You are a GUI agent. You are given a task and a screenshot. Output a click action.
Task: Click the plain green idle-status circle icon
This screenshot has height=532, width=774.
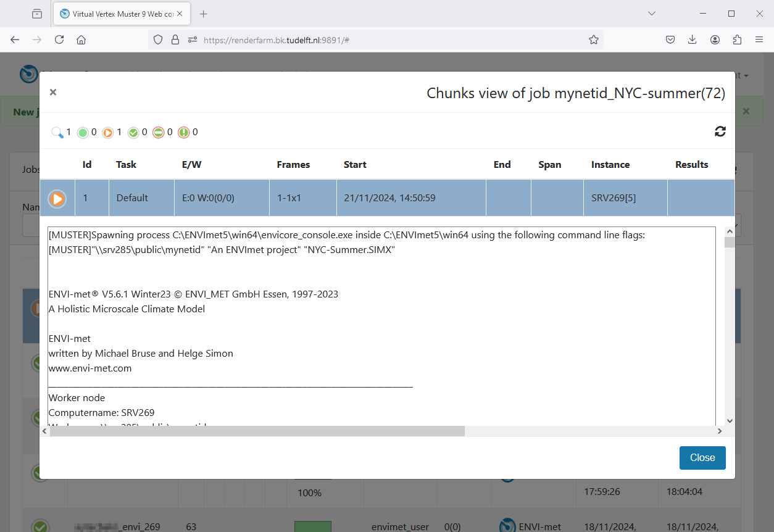point(83,132)
